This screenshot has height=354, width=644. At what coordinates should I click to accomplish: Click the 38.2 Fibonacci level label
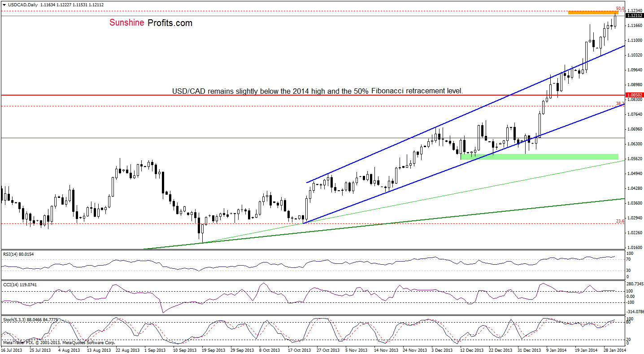(x=620, y=104)
